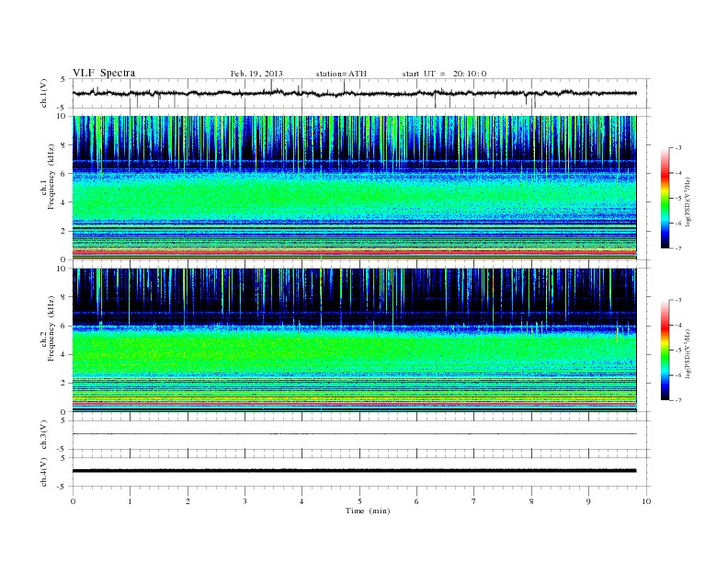Image resolution: width=728 pixels, height=563 pixels.
Task: Click time axis tick label '10'
Action: [x=646, y=501]
